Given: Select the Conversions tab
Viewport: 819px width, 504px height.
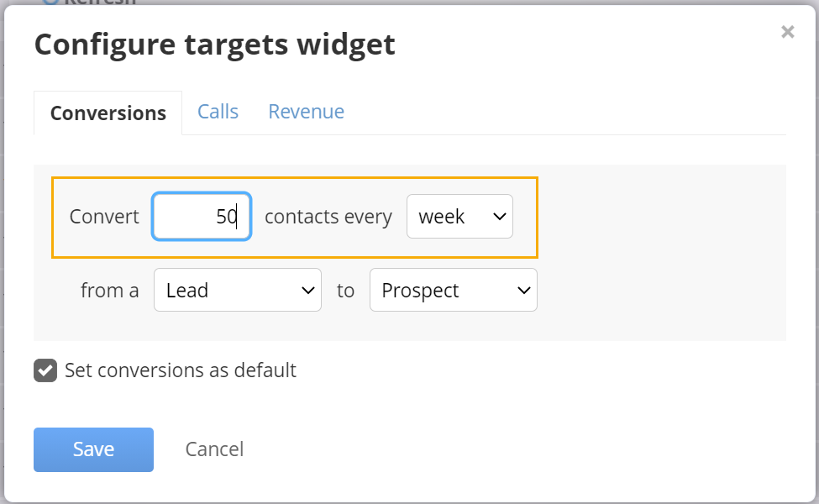Looking at the screenshot, I should pos(108,113).
